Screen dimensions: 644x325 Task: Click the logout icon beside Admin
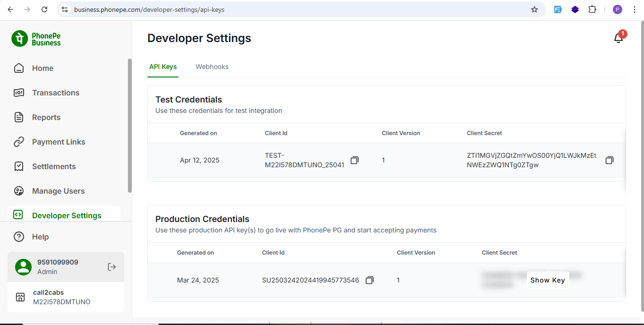click(112, 267)
